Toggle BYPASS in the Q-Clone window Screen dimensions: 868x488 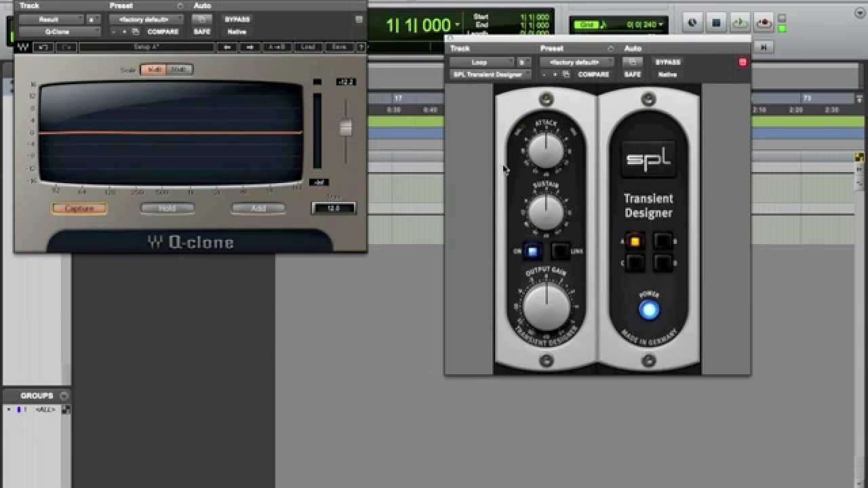pos(237,20)
